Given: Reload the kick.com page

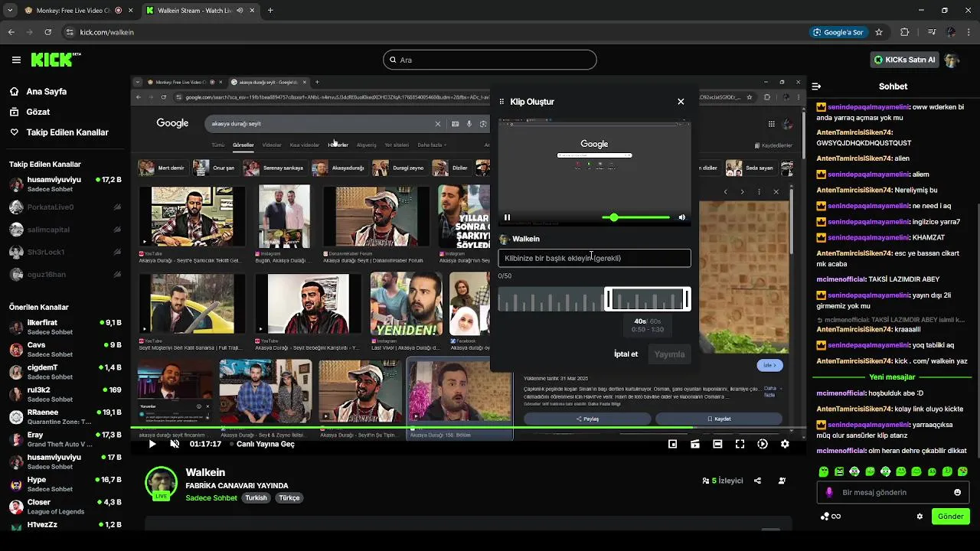Looking at the screenshot, I should (48, 32).
